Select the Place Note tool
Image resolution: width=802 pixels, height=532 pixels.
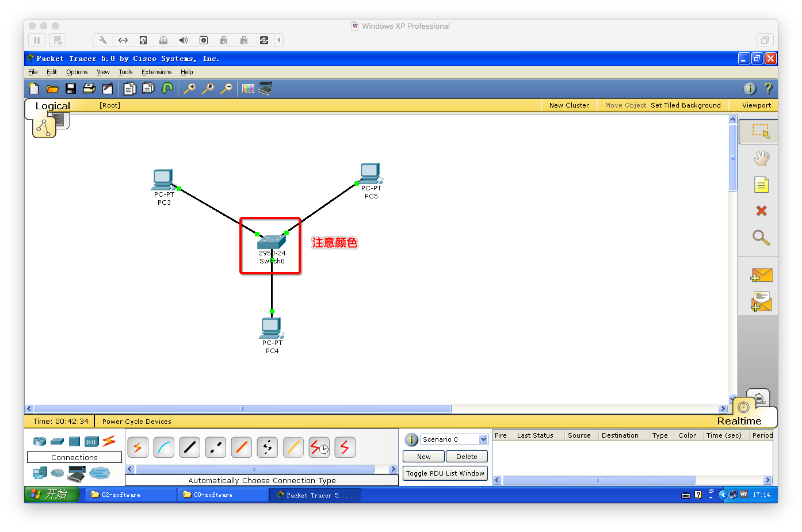point(761,185)
